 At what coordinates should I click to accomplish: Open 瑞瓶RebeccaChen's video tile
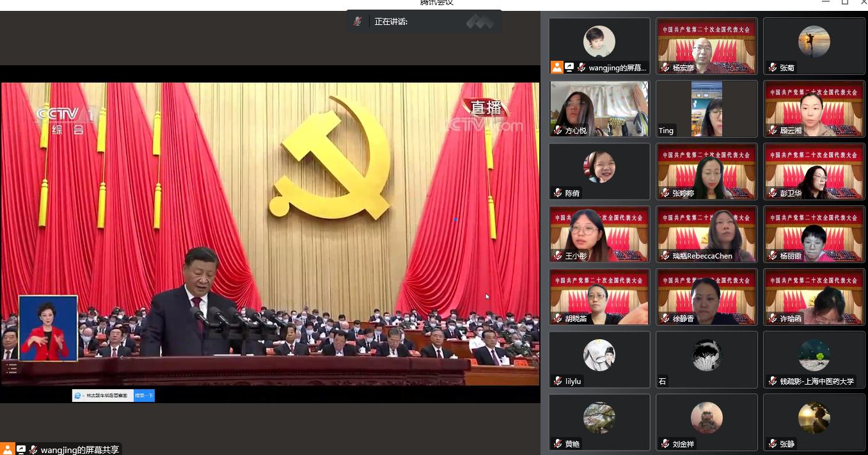click(706, 234)
